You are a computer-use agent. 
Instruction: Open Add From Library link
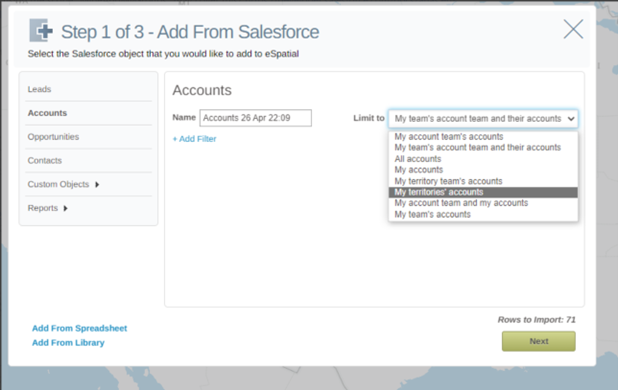pos(68,343)
